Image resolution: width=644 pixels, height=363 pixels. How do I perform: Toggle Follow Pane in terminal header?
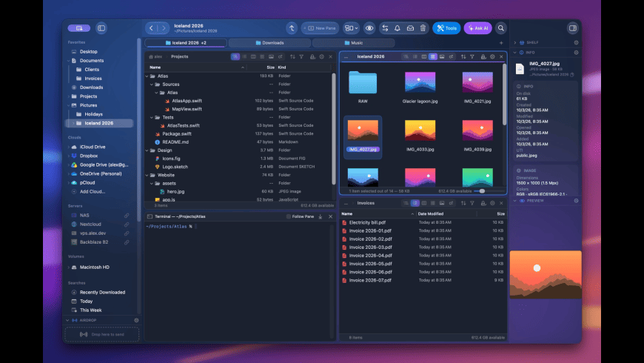[x=300, y=216]
